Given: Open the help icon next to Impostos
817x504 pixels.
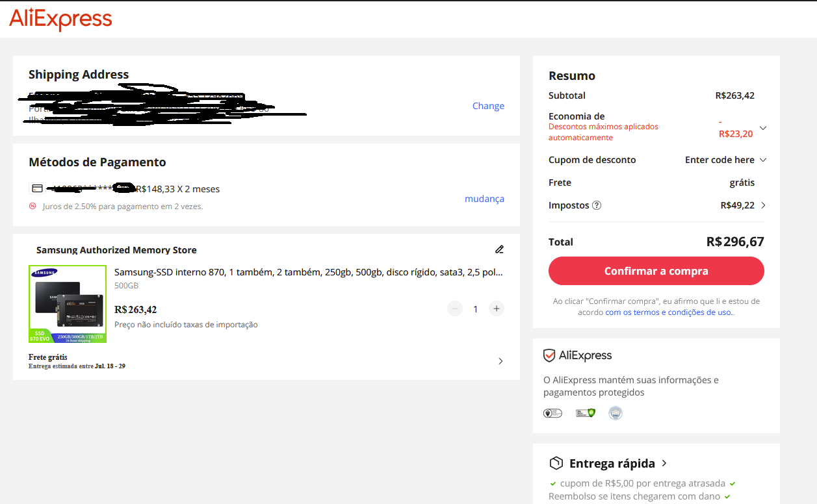Looking at the screenshot, I should tap(597, 205).
